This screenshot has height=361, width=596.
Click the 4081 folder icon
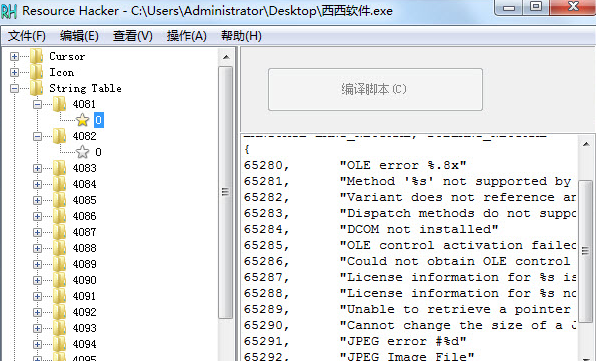pyautogui.click(x=59, y=104)
